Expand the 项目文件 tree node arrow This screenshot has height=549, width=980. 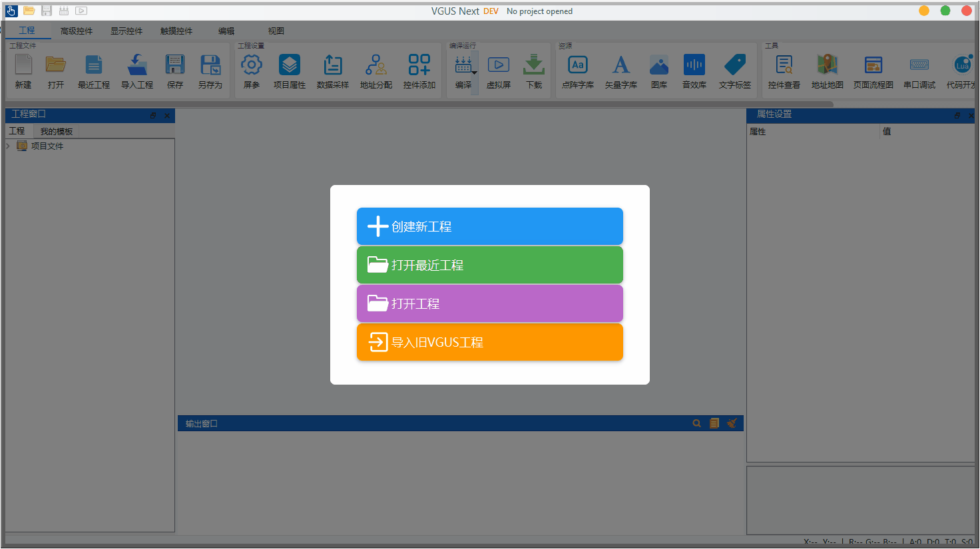coord(8,146)
